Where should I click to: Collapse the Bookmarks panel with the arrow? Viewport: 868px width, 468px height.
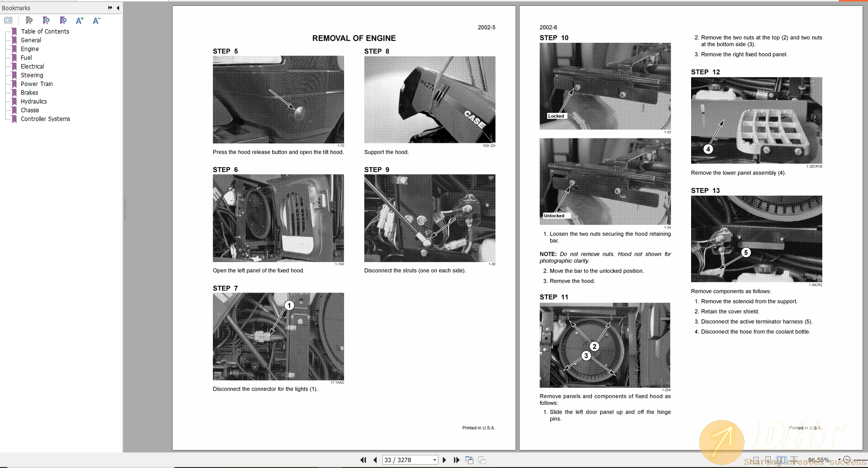click(118, 8)
